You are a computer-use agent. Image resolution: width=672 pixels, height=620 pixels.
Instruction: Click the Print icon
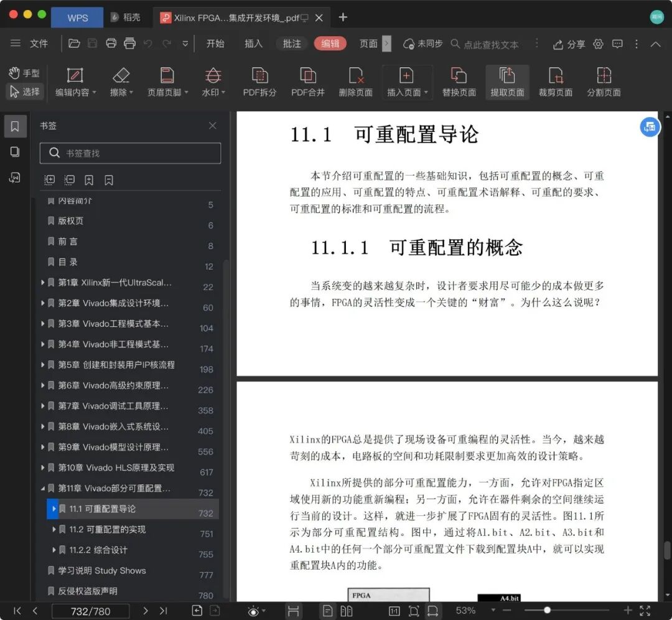point(111,44)
